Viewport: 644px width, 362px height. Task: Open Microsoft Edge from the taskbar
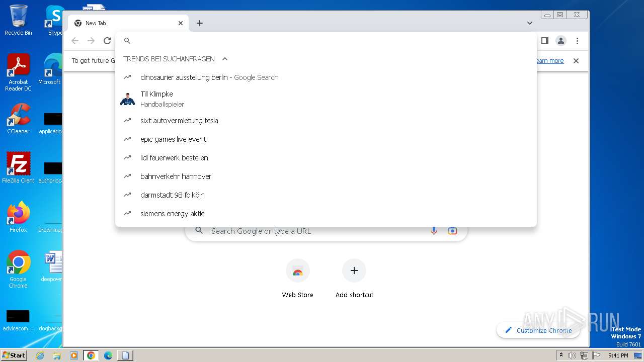(x=108, y=355)
